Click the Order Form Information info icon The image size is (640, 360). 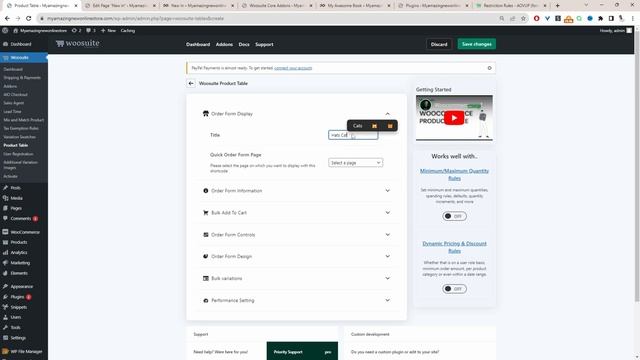click(206, 191)
